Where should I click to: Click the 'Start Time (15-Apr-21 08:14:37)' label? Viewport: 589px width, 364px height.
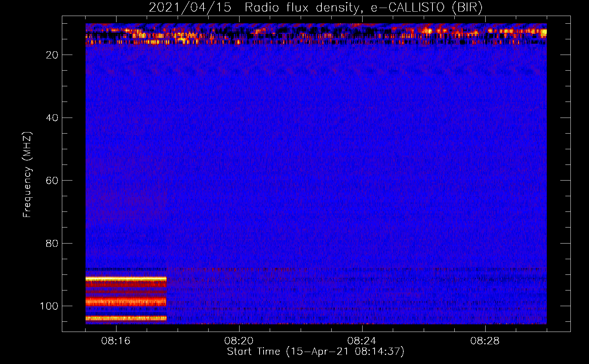(316, 352)
